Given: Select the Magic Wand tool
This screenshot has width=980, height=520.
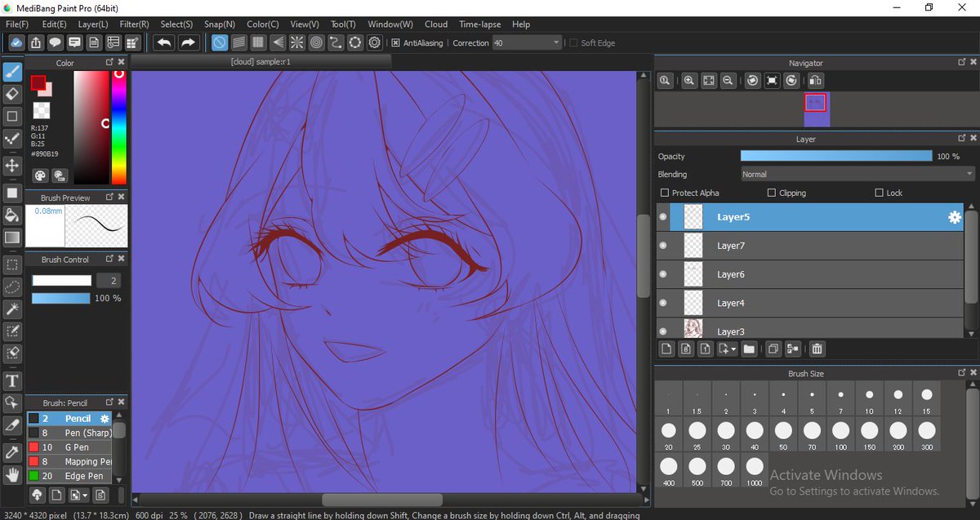Looking at the screenshot, I should click(12, 309).
